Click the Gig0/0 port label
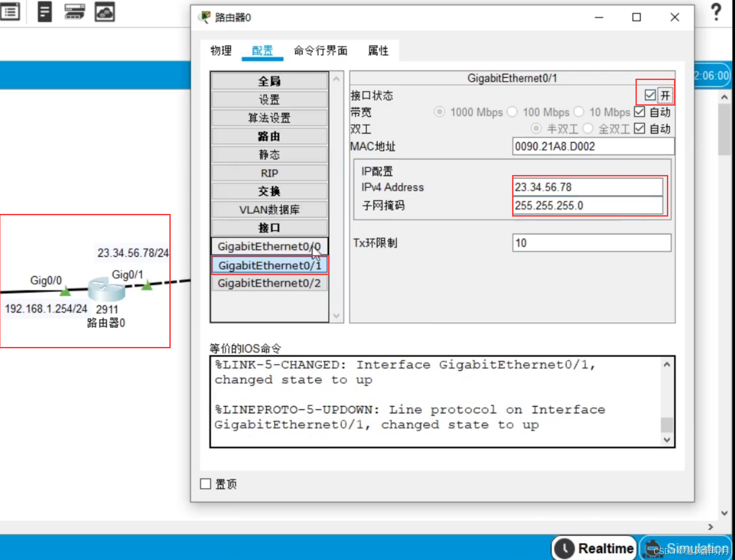This screenshot has width=735, height=560. pos(46,280)
